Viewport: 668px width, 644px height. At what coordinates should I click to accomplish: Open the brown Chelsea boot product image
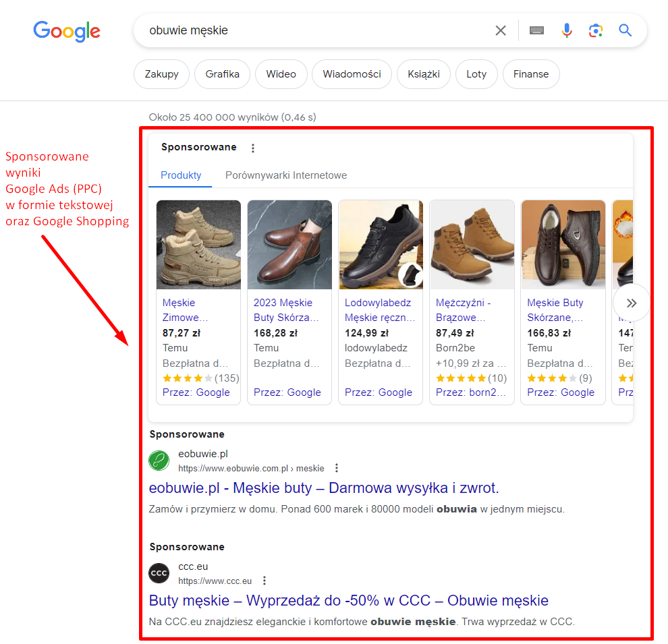click(289, 245)
